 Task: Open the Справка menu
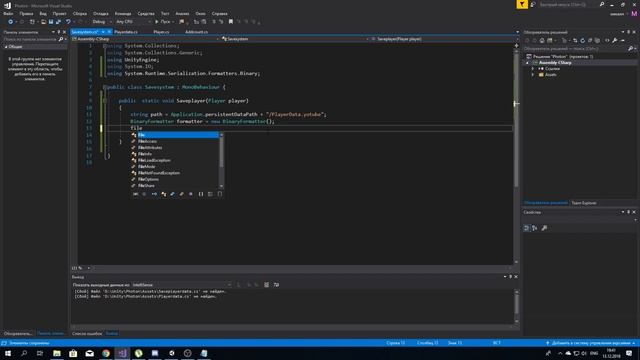pyautogui.click(x=220, y=13)
